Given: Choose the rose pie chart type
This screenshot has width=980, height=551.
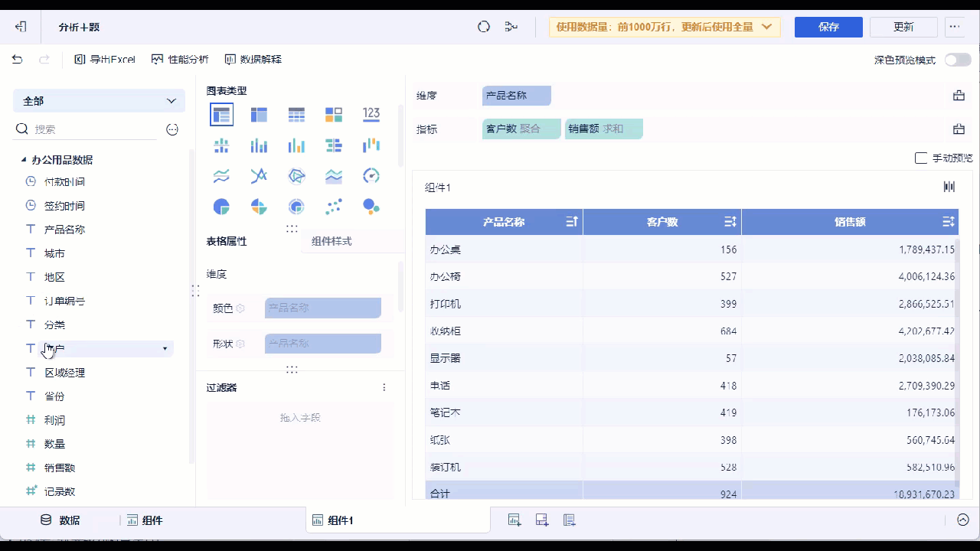Looking at the screenshot, I should click(x=259, y=207).
